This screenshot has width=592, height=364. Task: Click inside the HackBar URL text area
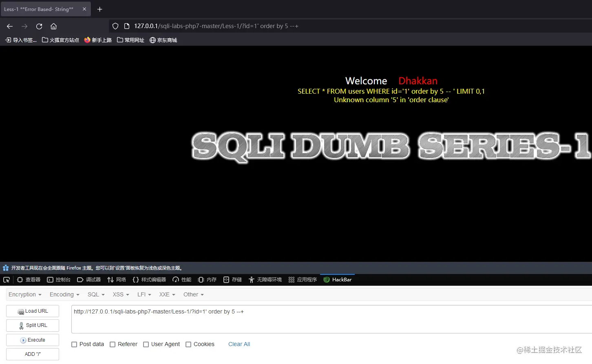[331, 319]
